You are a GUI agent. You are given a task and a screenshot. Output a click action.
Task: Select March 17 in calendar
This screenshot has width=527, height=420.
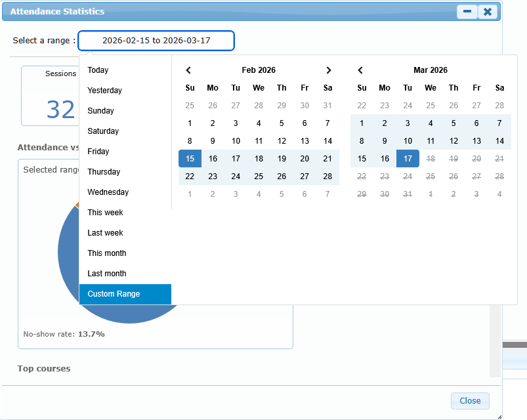tap(408, 159)
